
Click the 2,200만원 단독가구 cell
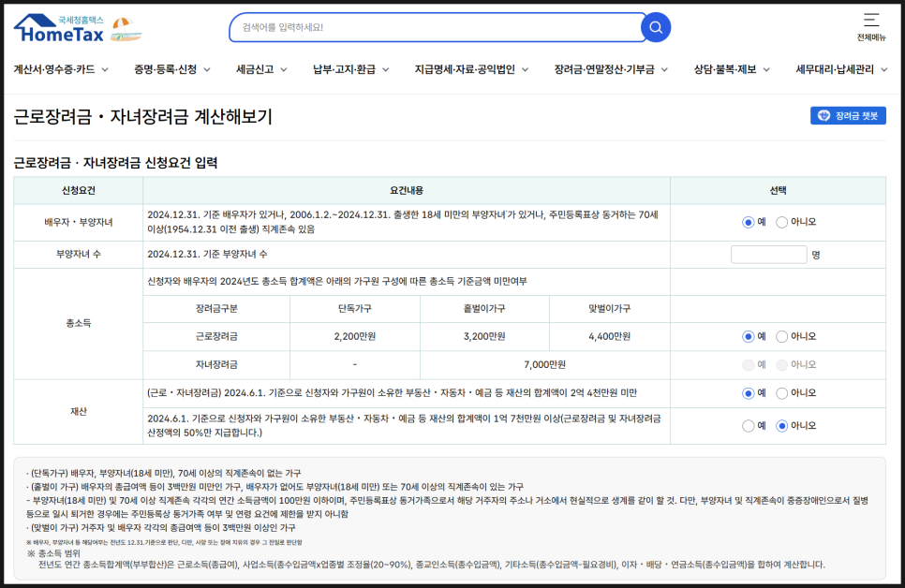(x=355, y=336)
